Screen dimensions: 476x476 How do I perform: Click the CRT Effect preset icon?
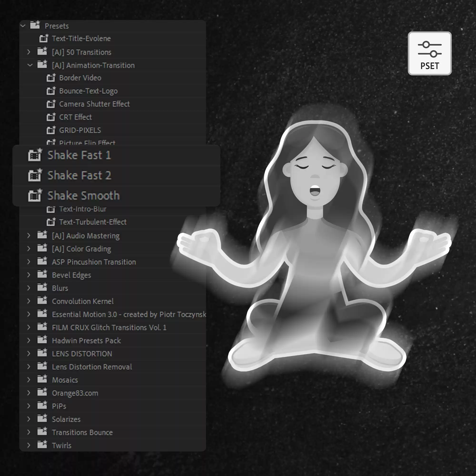51,117
